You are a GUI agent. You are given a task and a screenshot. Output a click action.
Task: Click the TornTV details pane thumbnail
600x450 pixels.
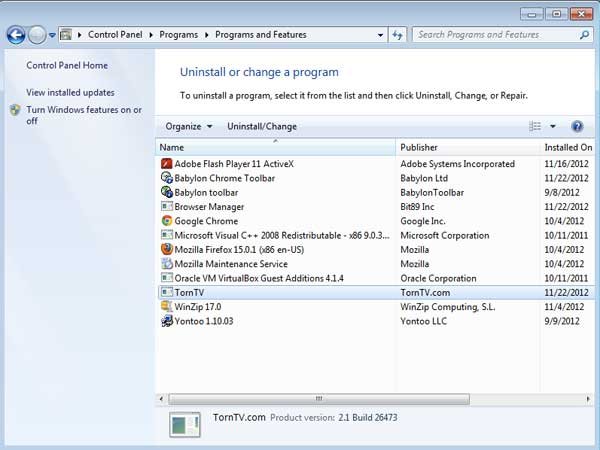[x=185, y=425]
